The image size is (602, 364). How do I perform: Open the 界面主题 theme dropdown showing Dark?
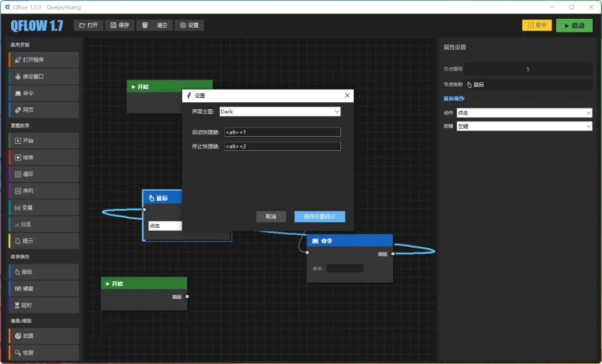(280, 112)
